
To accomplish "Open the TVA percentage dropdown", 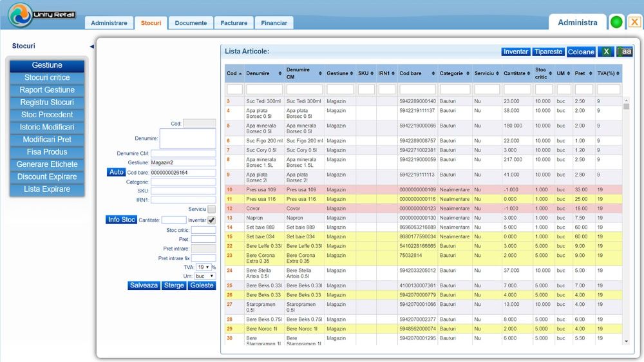I will click(204, 267).
